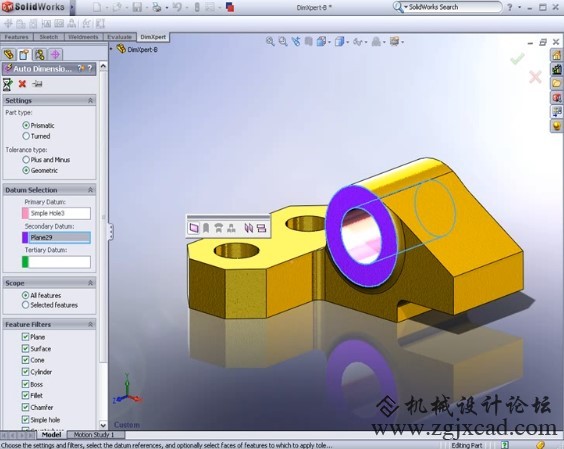
Task: Open the red-blue Options icon
Action: point(230,7)
